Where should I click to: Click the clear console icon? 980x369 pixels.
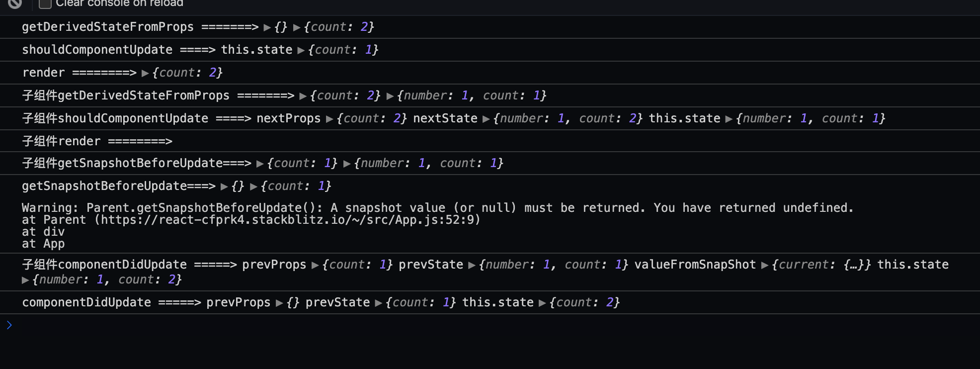pos(15,3)
